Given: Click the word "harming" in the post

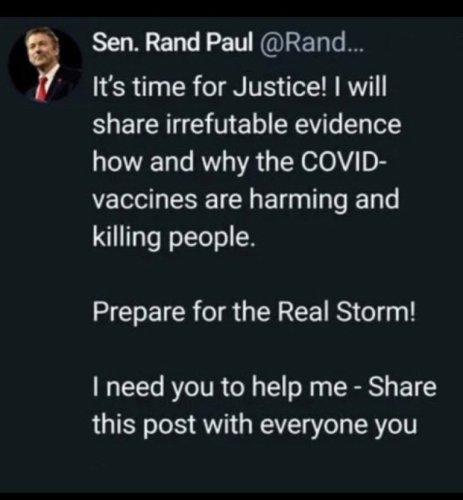Looking at the screenshot, I should point(298,201).
